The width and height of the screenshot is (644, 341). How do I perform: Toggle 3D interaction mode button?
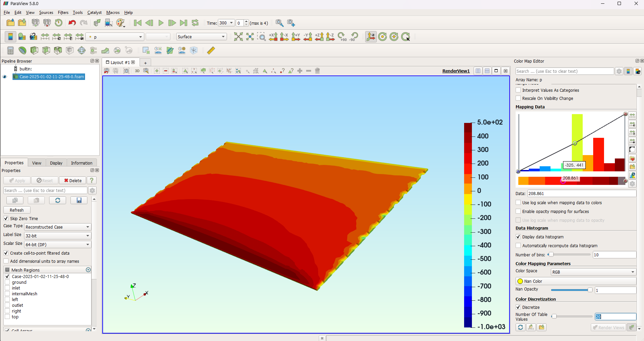137,71
